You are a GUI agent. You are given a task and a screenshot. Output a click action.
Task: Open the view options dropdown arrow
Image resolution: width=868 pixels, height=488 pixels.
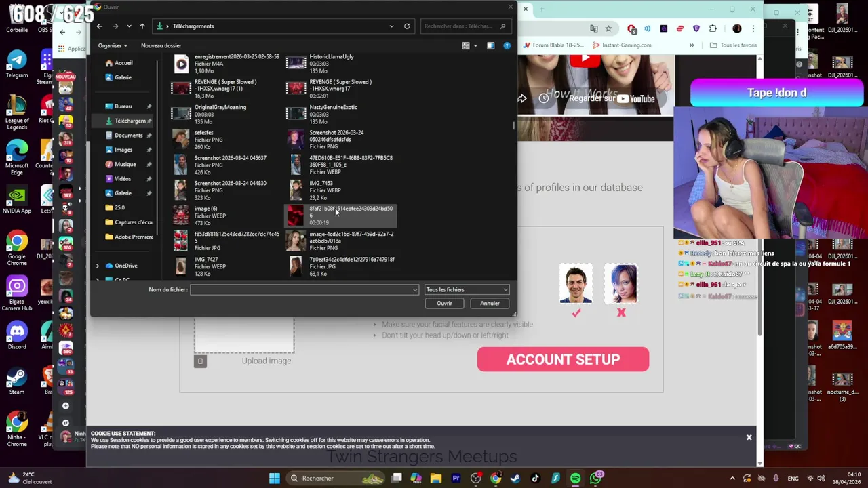click(475, 45)
